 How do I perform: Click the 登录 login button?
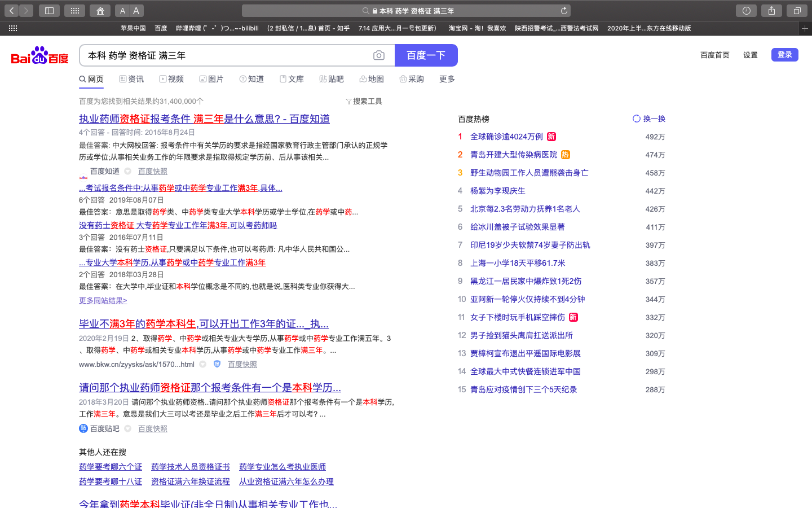(x=785, y=55)
